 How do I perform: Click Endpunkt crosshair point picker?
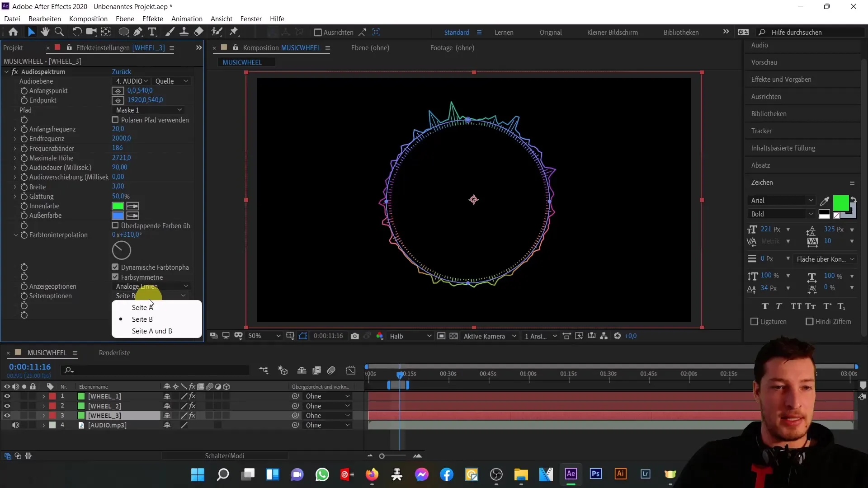(x=118, y=100)
